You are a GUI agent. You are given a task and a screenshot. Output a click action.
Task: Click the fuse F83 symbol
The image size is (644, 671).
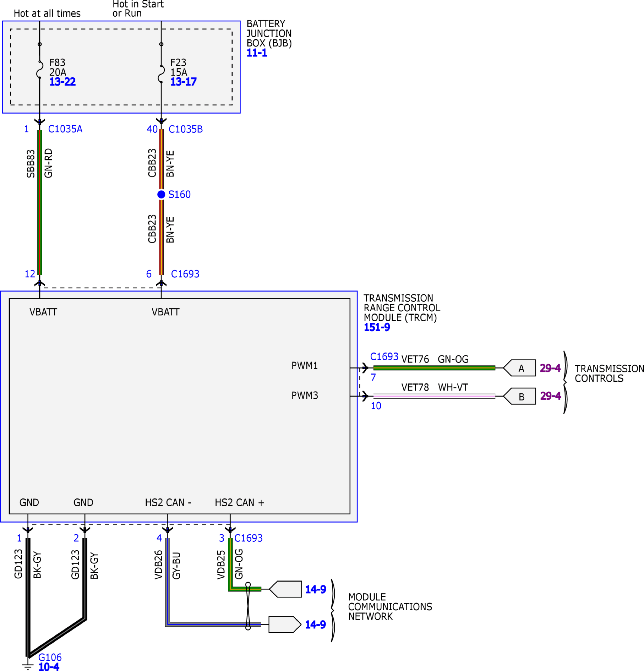(40, 70)
